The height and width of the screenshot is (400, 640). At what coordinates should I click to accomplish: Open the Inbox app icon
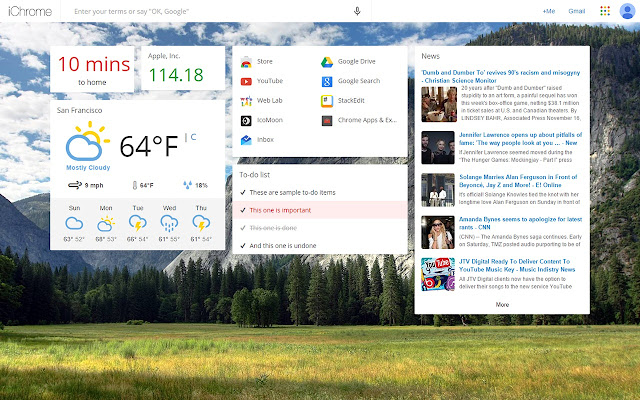(x=246, y=140)
